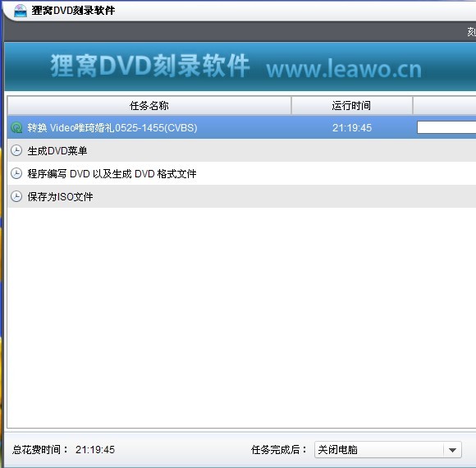
Task: Select the 程序编写 DVD 以及生成 DVD 格式文件 row
Action: point(241,173)
